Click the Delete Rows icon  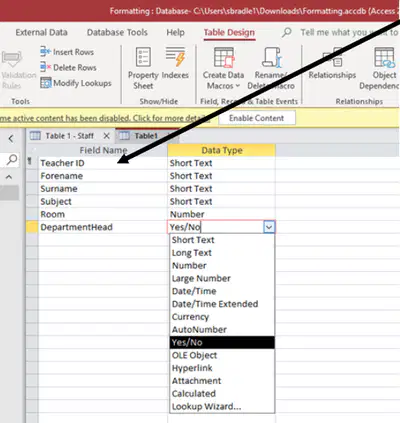[45, 67]
